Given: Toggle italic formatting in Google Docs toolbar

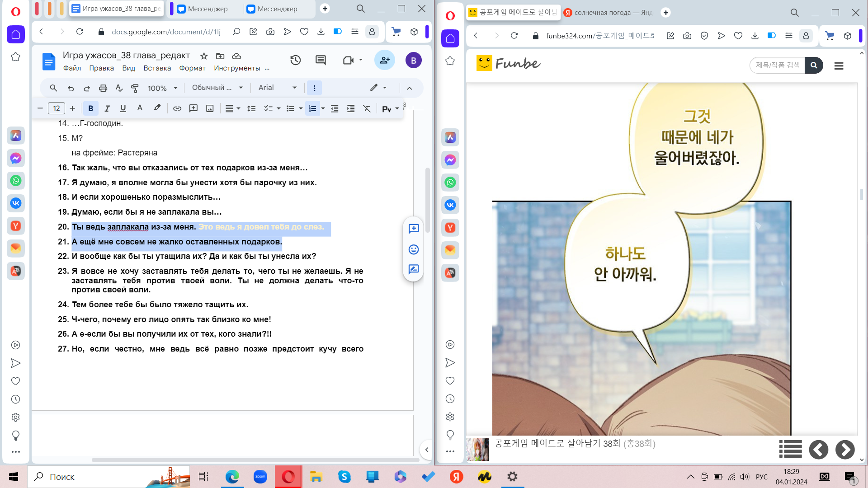Looking at the screenshot, I should coord(107,108).
